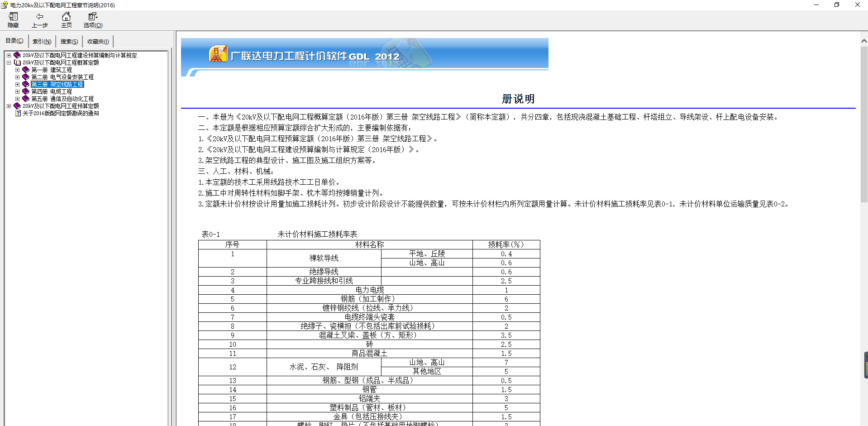Open the 选项(O) options icon
The width and height of the screenshot is (868, 426).
(93, 17)
